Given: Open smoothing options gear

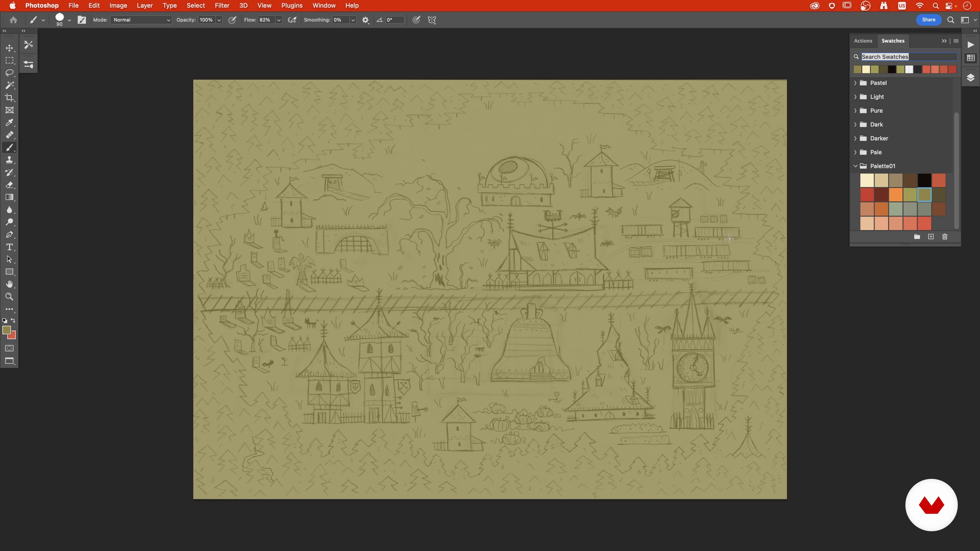Looking at the screenshot, I should [366, 20].
